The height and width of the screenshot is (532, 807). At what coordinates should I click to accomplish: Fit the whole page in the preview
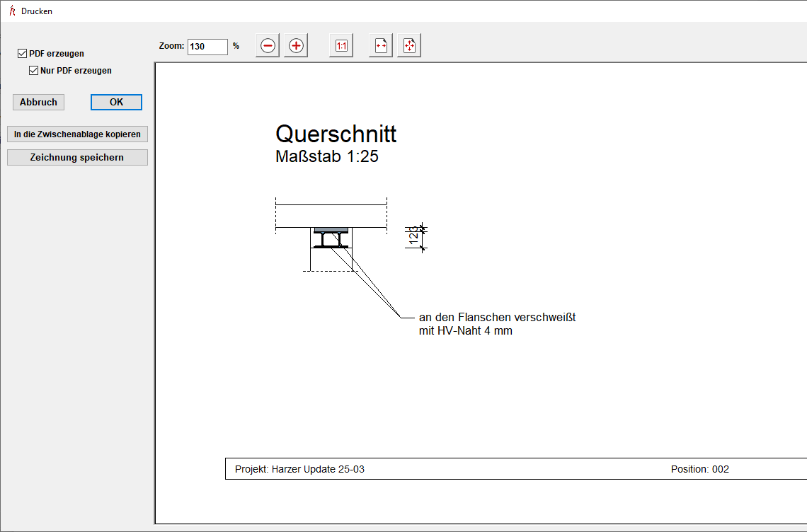click(409, 46)
